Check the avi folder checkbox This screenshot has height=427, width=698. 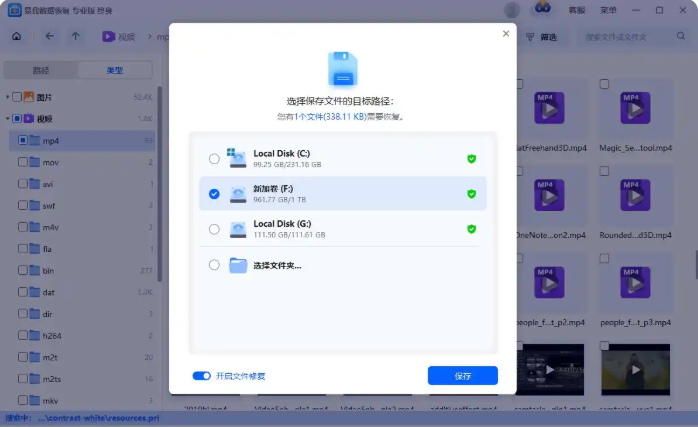tap(23, 183)
